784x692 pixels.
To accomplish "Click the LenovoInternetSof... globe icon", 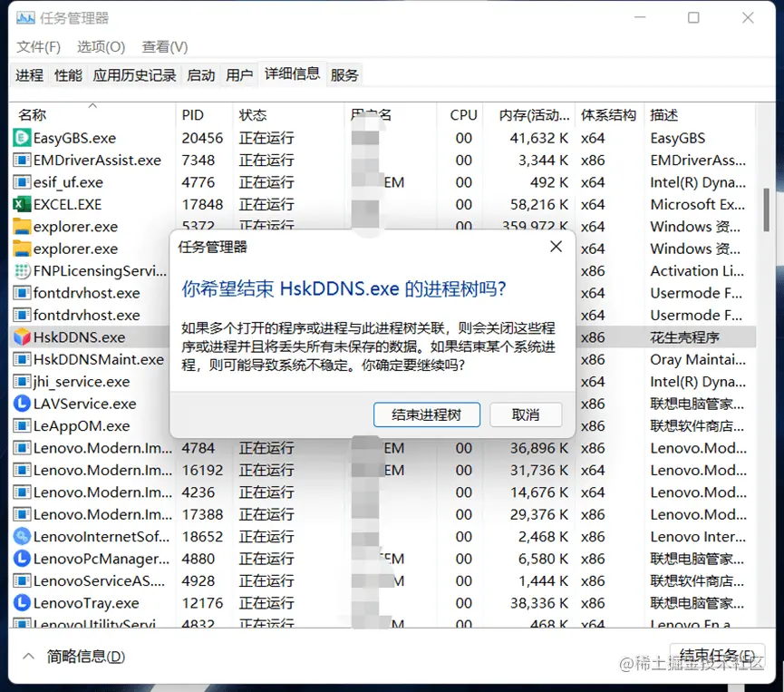I will click(22, 536).
